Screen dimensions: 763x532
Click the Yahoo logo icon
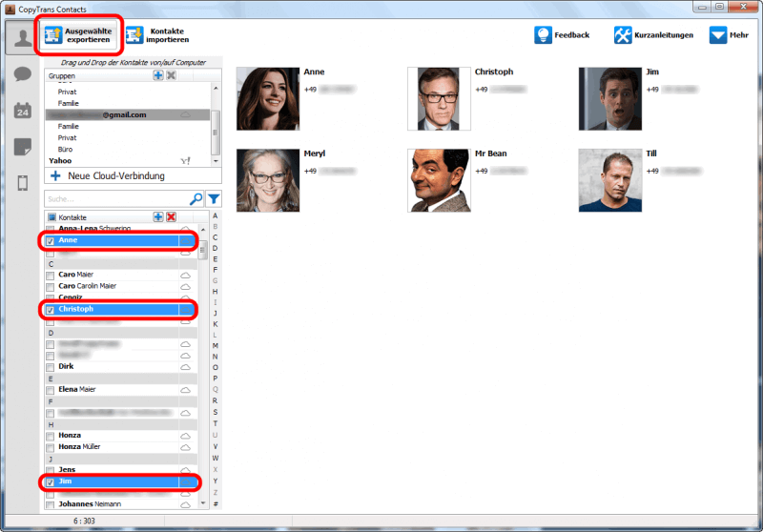[185, 160]
